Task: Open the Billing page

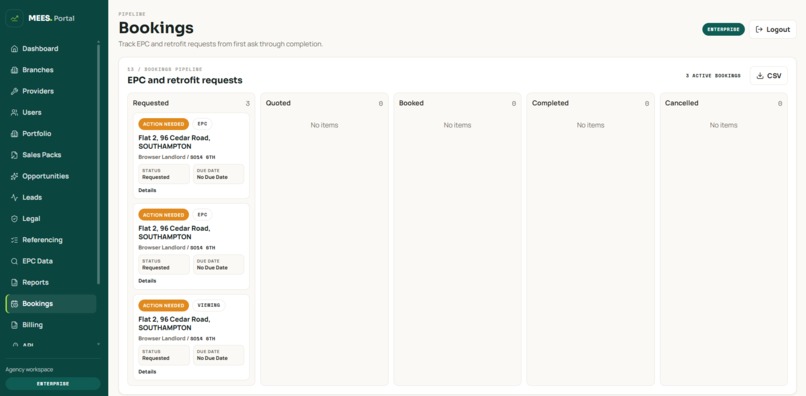Action: 51,325
